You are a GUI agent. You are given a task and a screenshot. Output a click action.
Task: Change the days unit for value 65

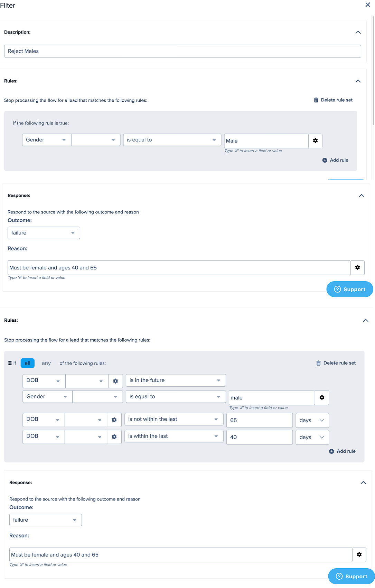312,420
